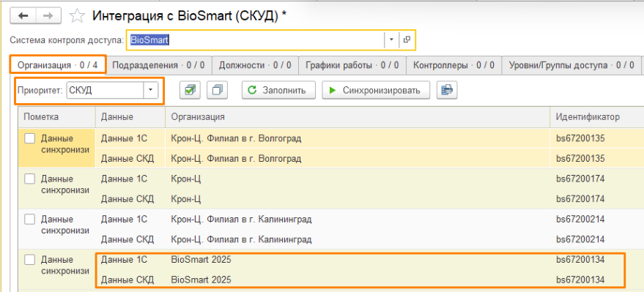This screenshot has width=644, height=292.
Task: Open the Графики работы tab
Action: (x=352, y=65)
